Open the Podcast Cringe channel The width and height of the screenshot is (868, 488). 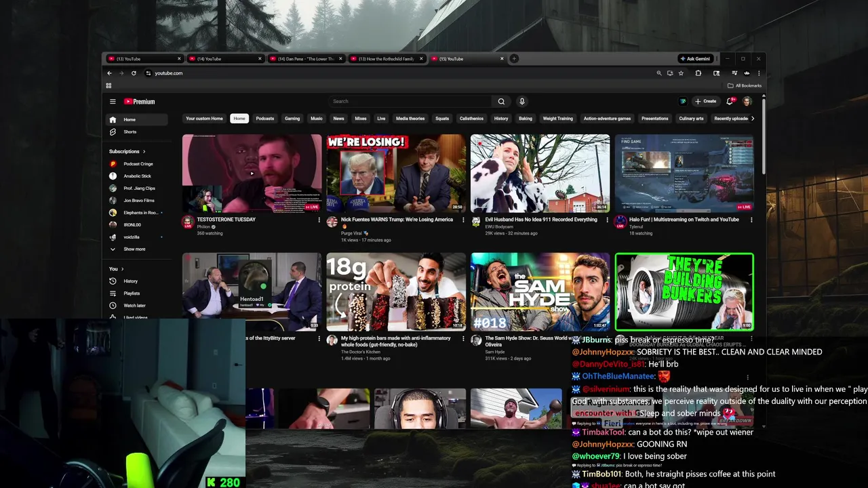(x=138, y=164)
